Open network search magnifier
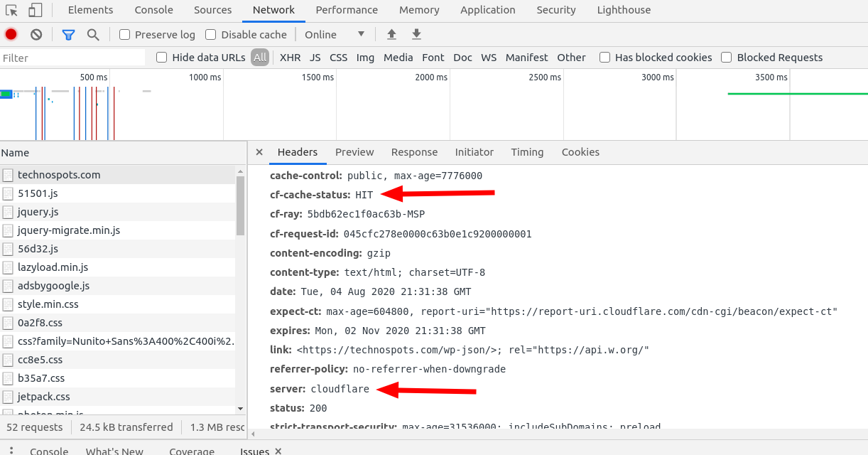This screenshot has height=455, width=868. [x=93, y=34]
